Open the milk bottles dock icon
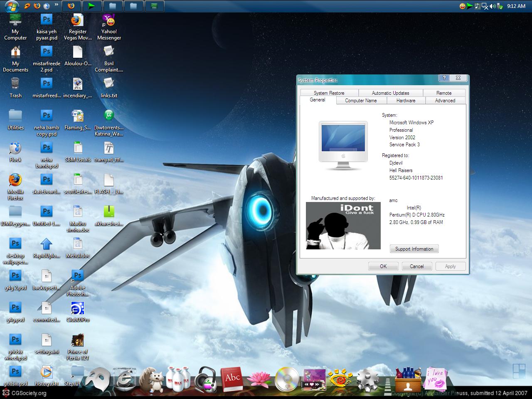Viewport: 532px width, 399px height. (x=178, y=377)
